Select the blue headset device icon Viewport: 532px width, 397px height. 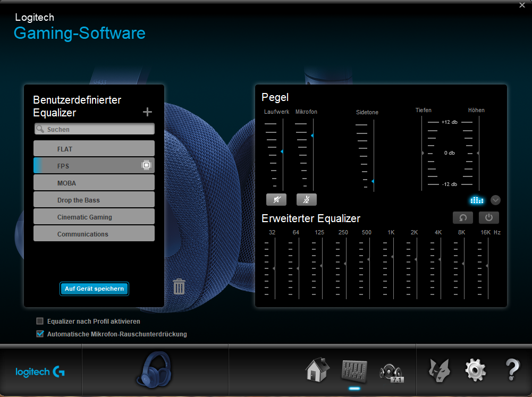click(154, 370)
